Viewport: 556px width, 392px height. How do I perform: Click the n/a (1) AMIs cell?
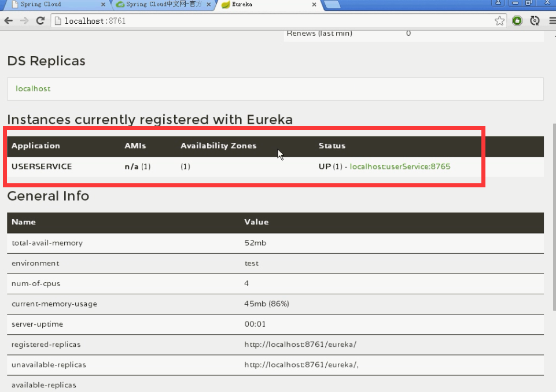click(x=138, y=167)
